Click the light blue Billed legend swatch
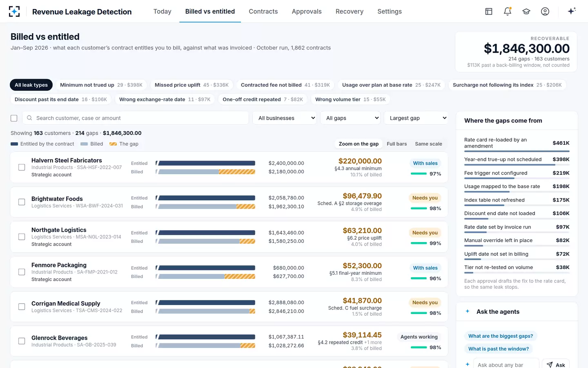The width and height of the screenshot is (588, 368). pyautogui.click(x=84, y=144)
